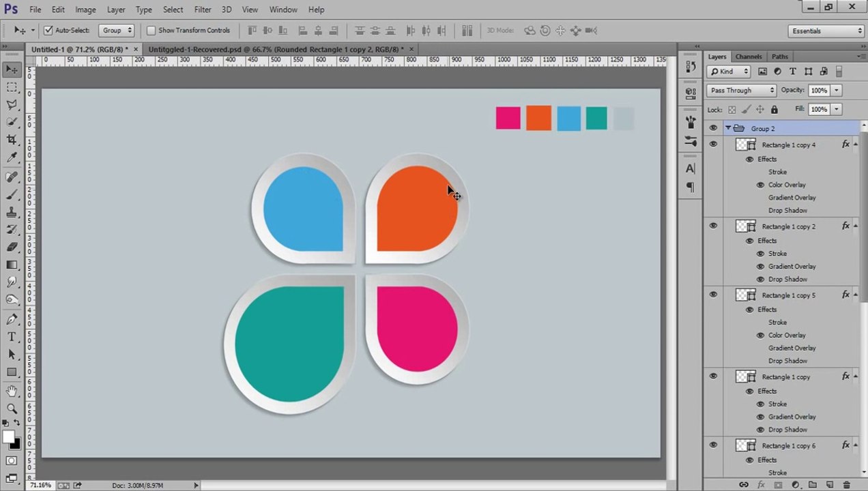The height and width of the screenshot is (491, 868).
Task: Open the Pass Through blend mode dropdown
Action: pyautogui.click(x=742, y=90)
